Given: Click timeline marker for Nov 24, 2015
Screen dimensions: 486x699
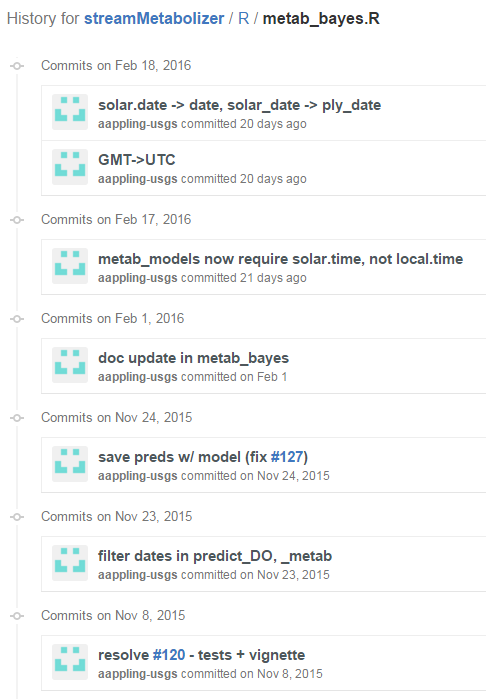Looking at the screenshot, I should point(17,418).
